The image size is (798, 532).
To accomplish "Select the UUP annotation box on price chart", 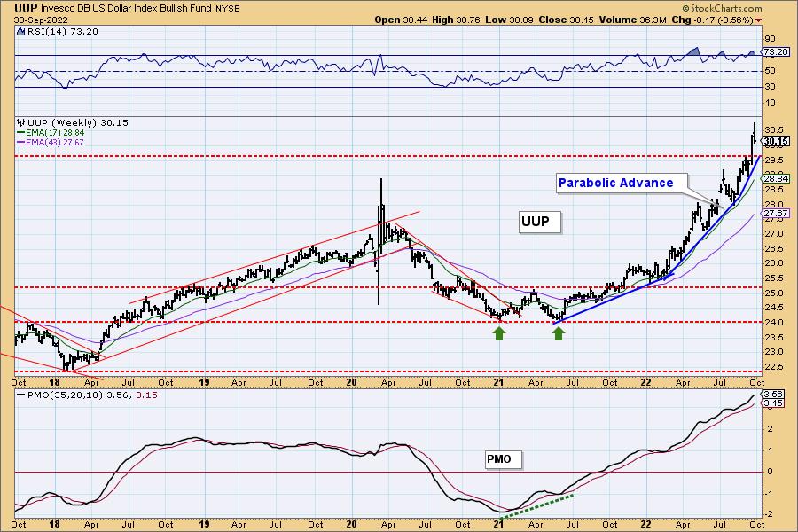I will coord(539,222).
